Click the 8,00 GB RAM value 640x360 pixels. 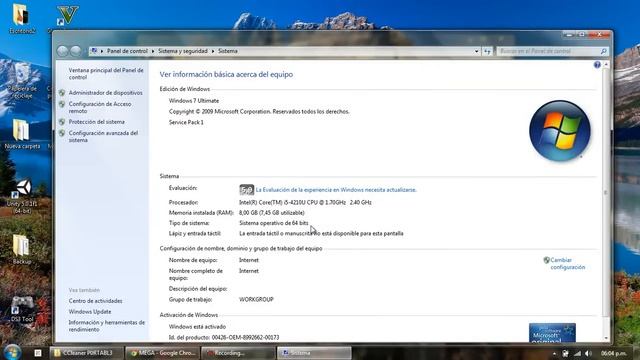click(x=272, y=213)
